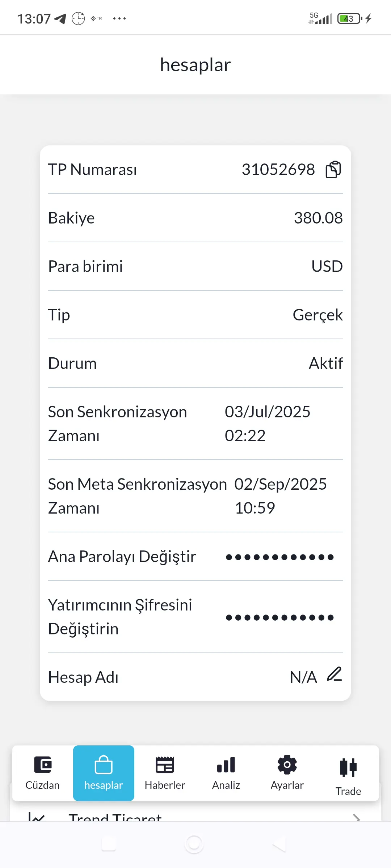
Task: Copy the TP Numarası account number
Action: pos(333,170)
